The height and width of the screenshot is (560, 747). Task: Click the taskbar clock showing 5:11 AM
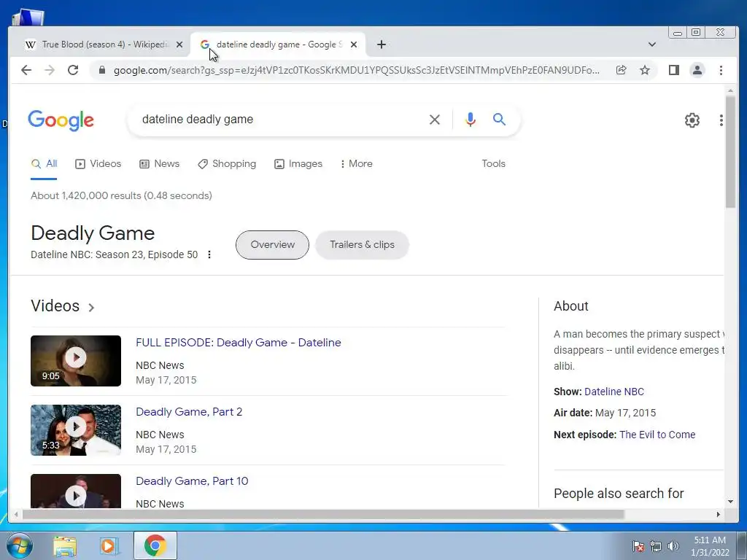point(710,546)
